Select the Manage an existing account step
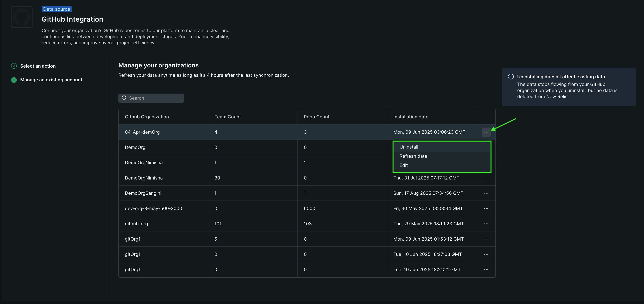This screenshot has height=304, width=644. pos(51,80)
